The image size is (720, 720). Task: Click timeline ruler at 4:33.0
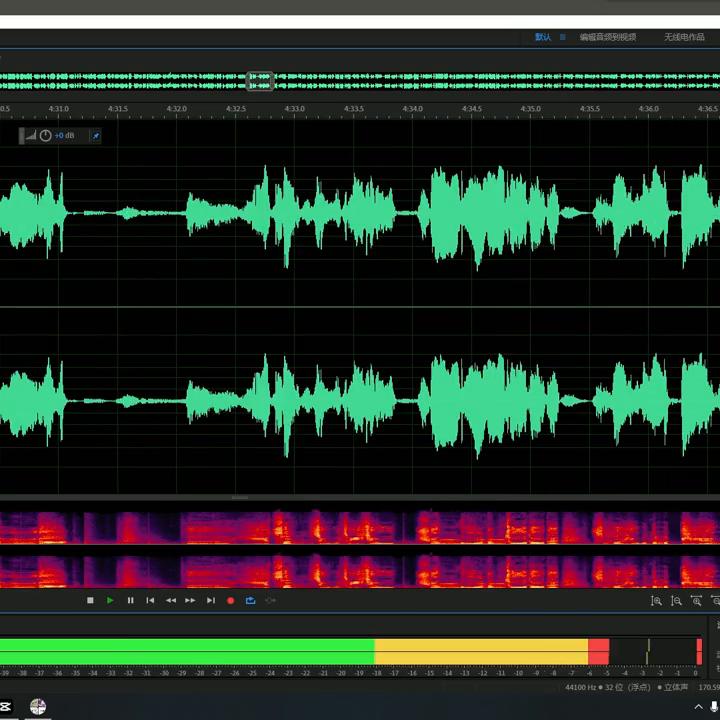(295, 108)
